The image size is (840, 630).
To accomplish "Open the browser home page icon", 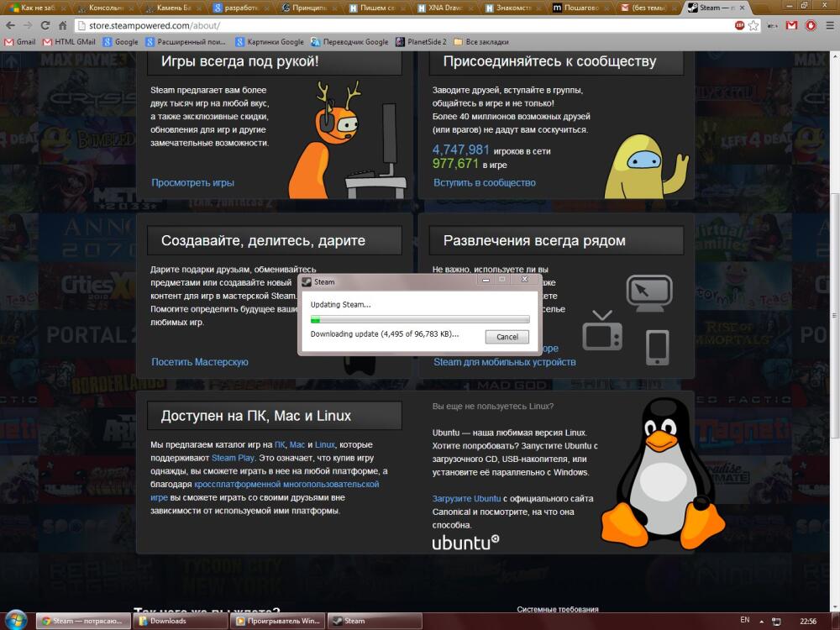I will click(x=63, y=25).
